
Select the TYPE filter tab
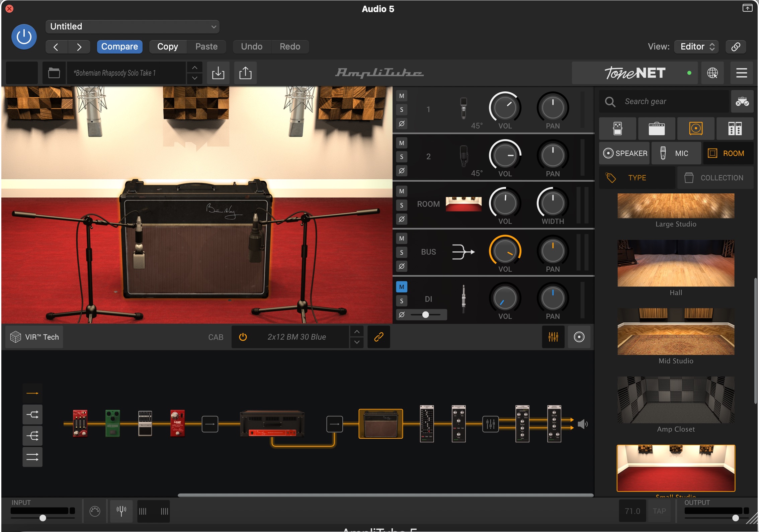click(x=637, y=178)
